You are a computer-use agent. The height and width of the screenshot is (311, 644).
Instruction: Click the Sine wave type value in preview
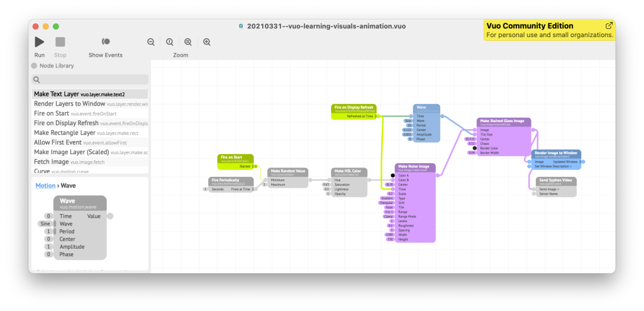(45, 223)
